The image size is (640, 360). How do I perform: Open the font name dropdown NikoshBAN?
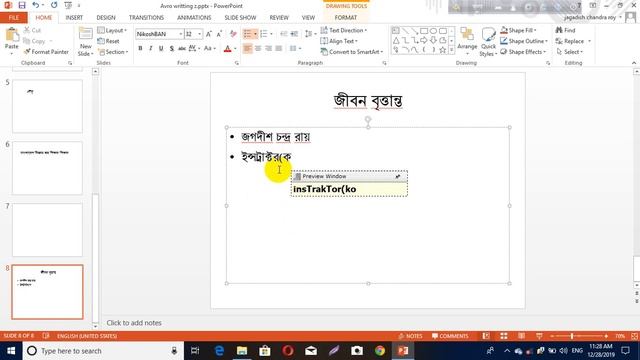point(180,34)
